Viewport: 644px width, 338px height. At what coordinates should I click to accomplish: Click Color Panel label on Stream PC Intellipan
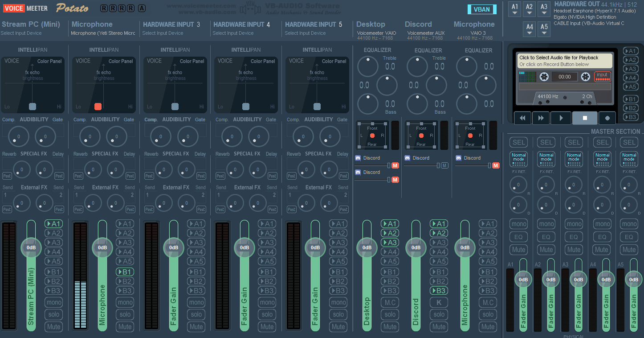49,61
